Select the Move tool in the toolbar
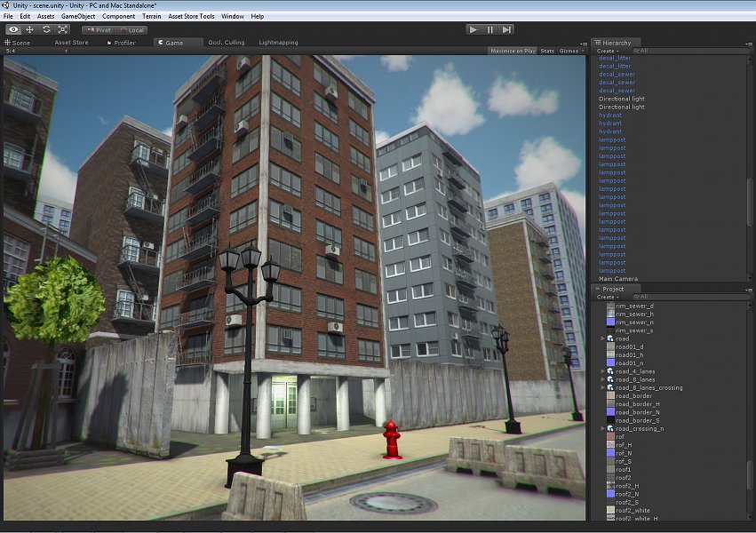Image resolution: width=756 pixels, height=533 pixels. tap(30, 30)
